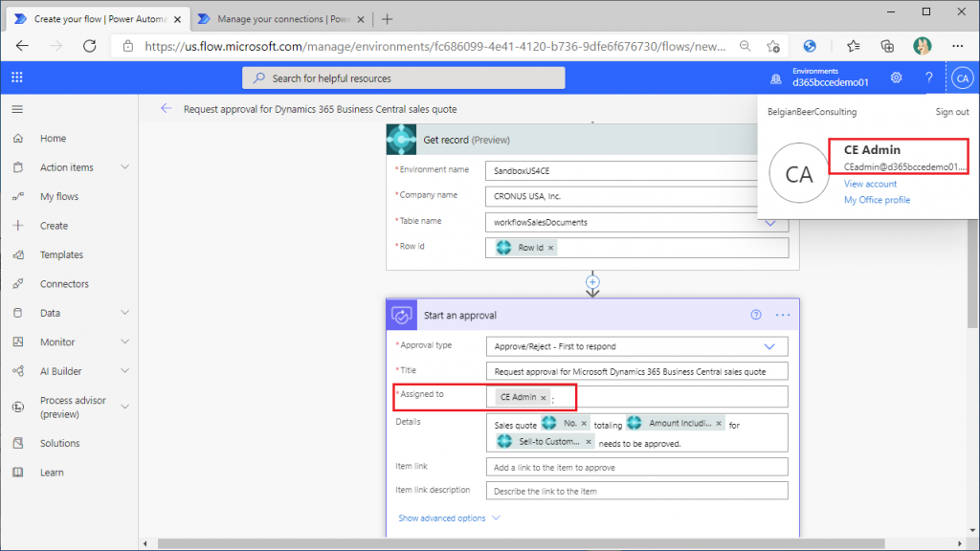Open browser Favorites list icon
980x551 pixels.
click(853, 46)
